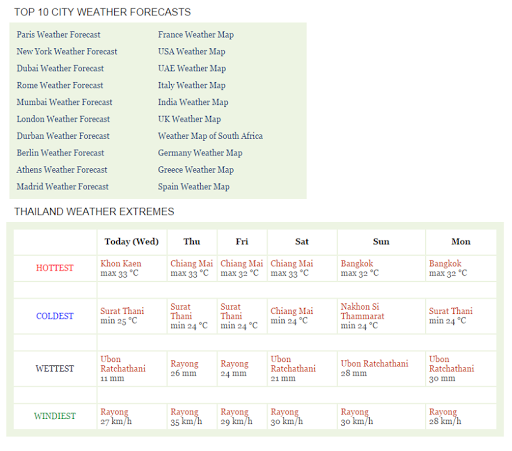Click Chiang Mai in Saturday's coldest cell
The width and height of the screenshot is (512, 451).
click(x=292, y=311)
